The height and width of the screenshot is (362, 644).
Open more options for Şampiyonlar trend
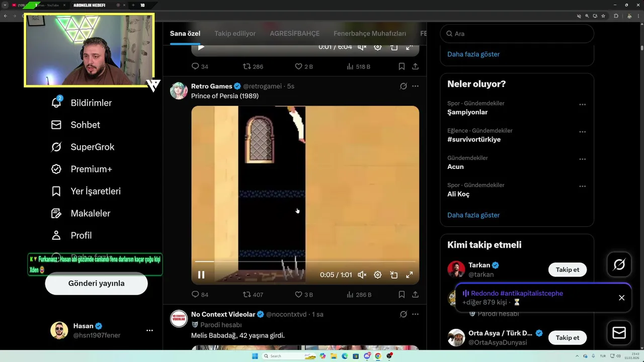coord(582,105)
